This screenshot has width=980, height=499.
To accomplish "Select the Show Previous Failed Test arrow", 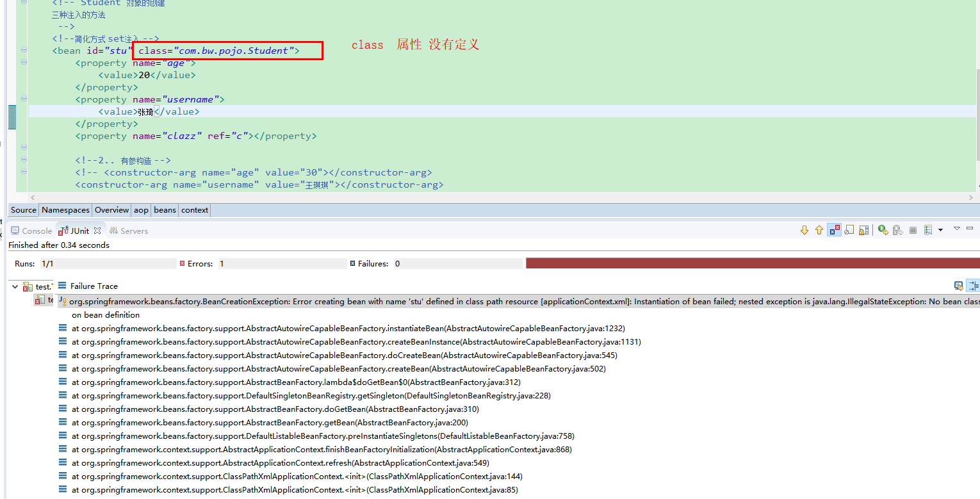I will 819,229.
